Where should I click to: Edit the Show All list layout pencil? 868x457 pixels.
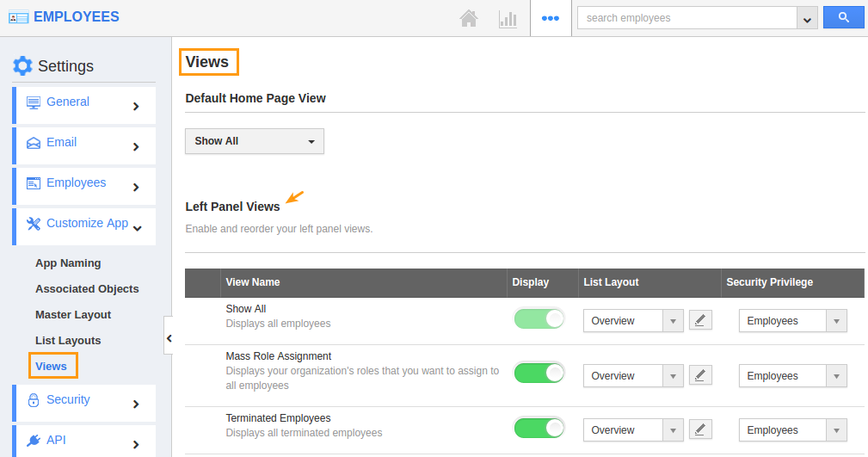[x=700, y=320]
